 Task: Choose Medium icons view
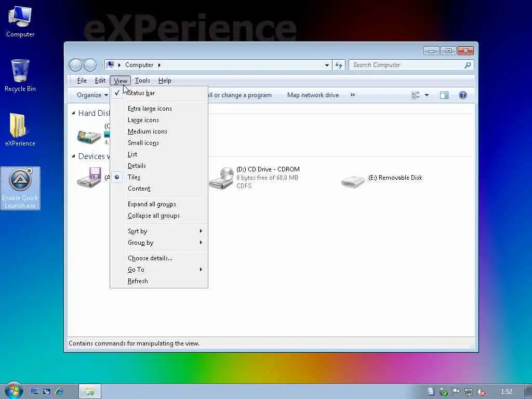tap(159, 131)
